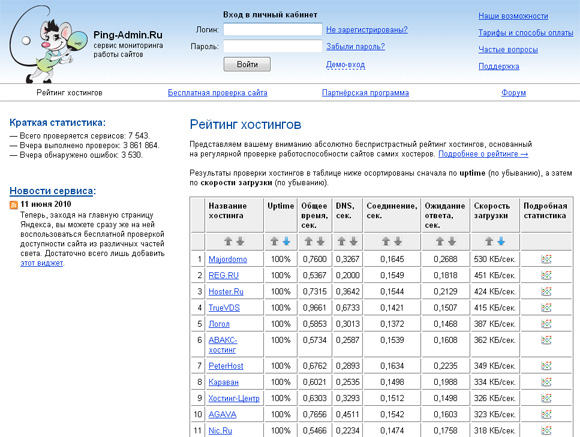Screen dimensions: 580x437
Task: Select the Краткая статистика heading
Action: coord(57,122)
